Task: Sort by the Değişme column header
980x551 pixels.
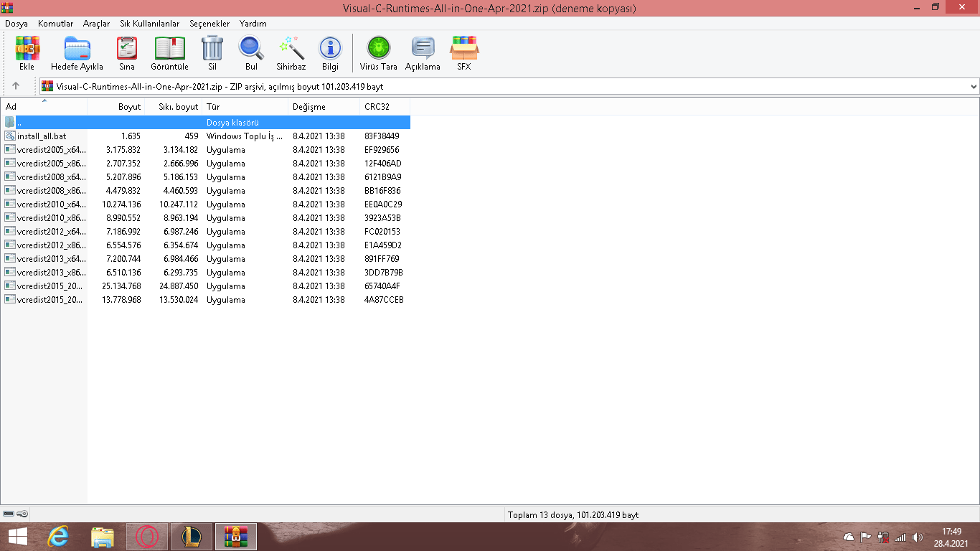Action: (324, 107)
